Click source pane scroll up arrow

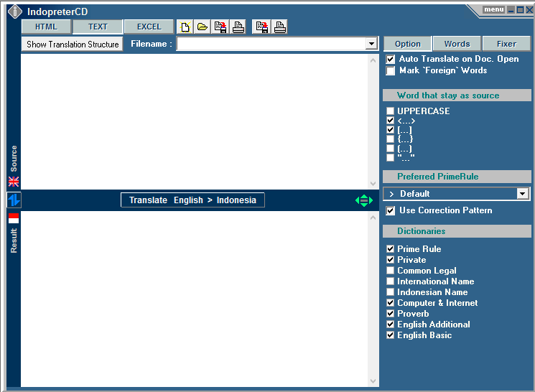tap(373, 60)
